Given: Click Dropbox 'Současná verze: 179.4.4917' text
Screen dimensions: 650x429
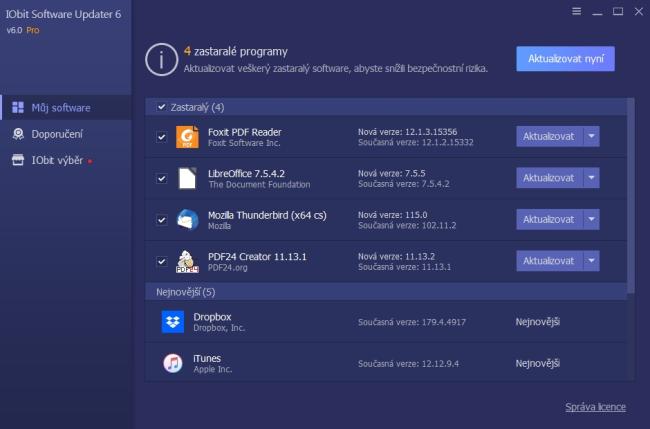Looking at the screenshot, I should pyautogui.click(x=412, y=322).
